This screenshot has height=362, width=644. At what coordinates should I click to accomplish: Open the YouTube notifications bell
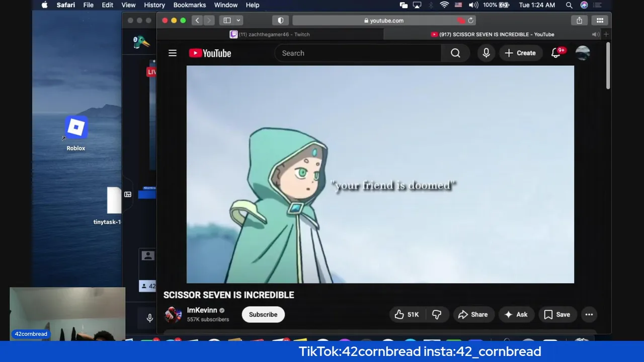click(x=556, y=53)
